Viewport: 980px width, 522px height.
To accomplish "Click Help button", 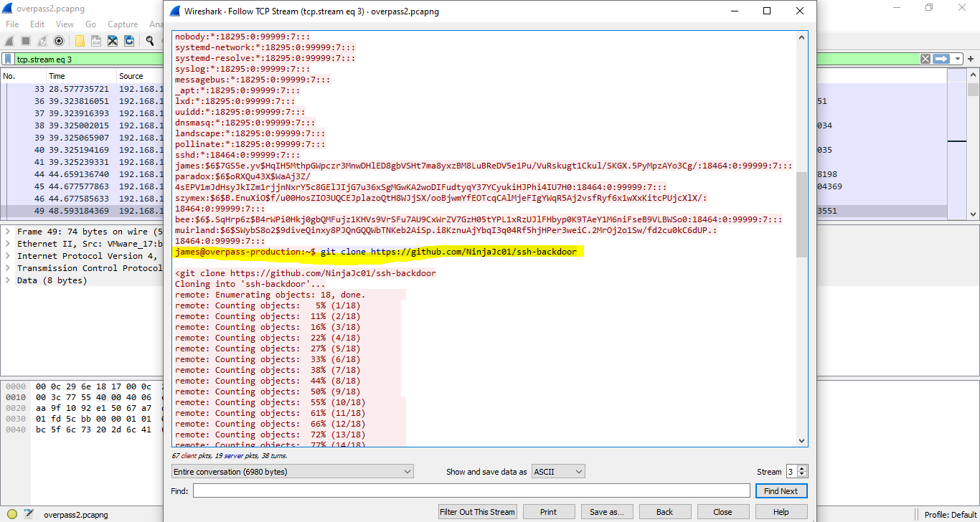I will tap(781, 512).
